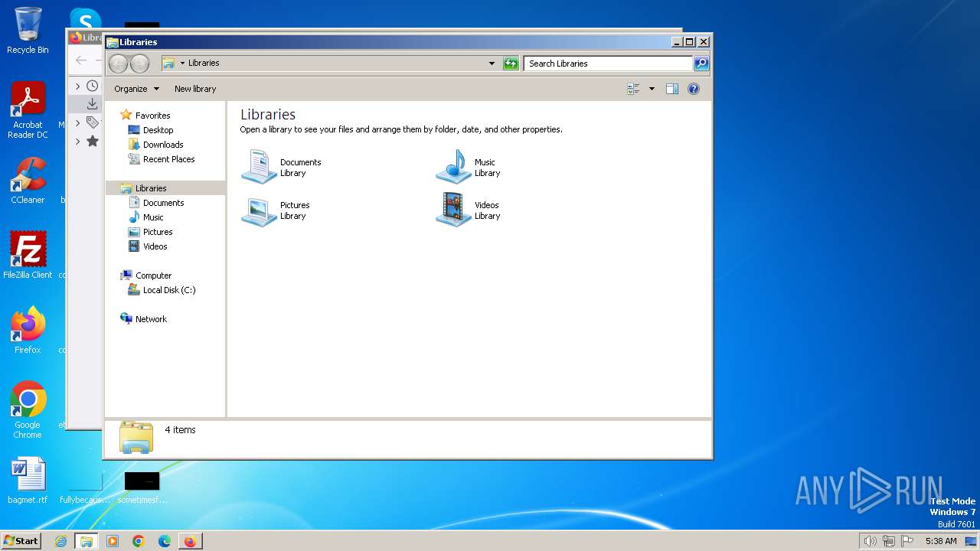980x551 pixels.
Task: Open view options dropdown arrow
Action: (x=652, y=89)
